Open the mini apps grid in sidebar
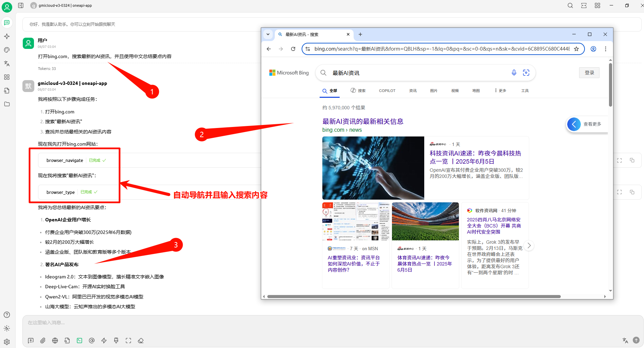 point(7,77)
